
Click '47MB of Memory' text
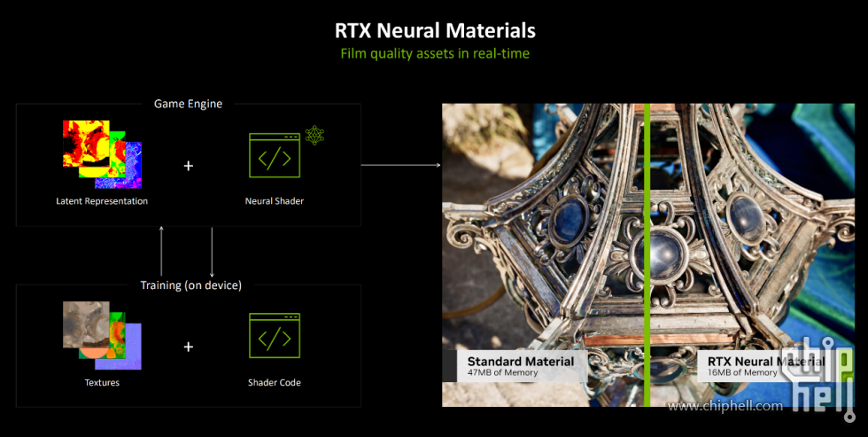point(503,373)
